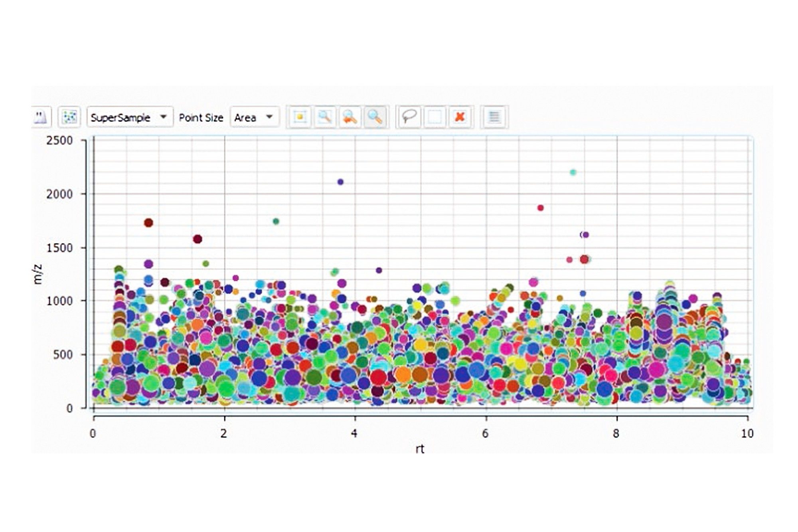Open the list view lines icon
This screenshot has width=798, height=532.
[x=494, y=117]
